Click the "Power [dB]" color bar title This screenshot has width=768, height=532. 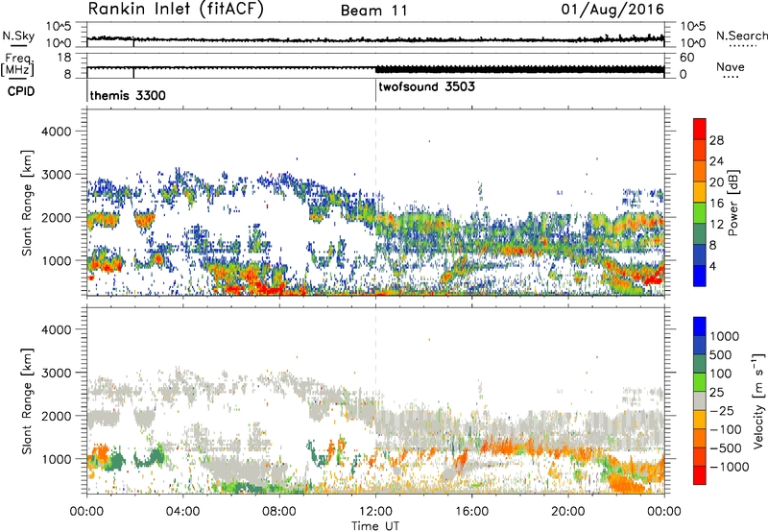coord(732,203)
